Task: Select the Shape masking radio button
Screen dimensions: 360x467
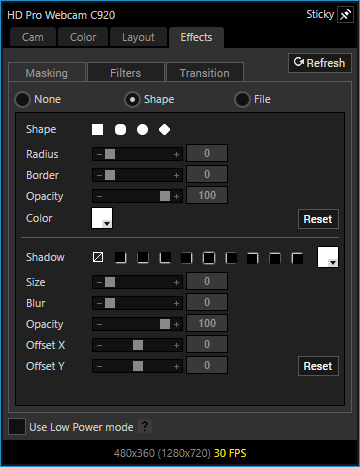Action: (x=132, y=99)
